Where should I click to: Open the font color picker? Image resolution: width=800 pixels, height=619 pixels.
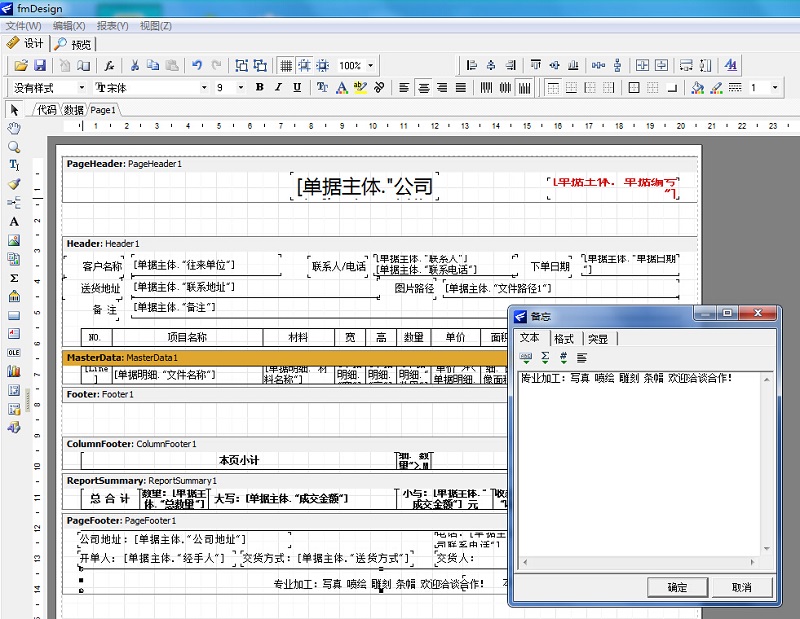coord(342,88)
